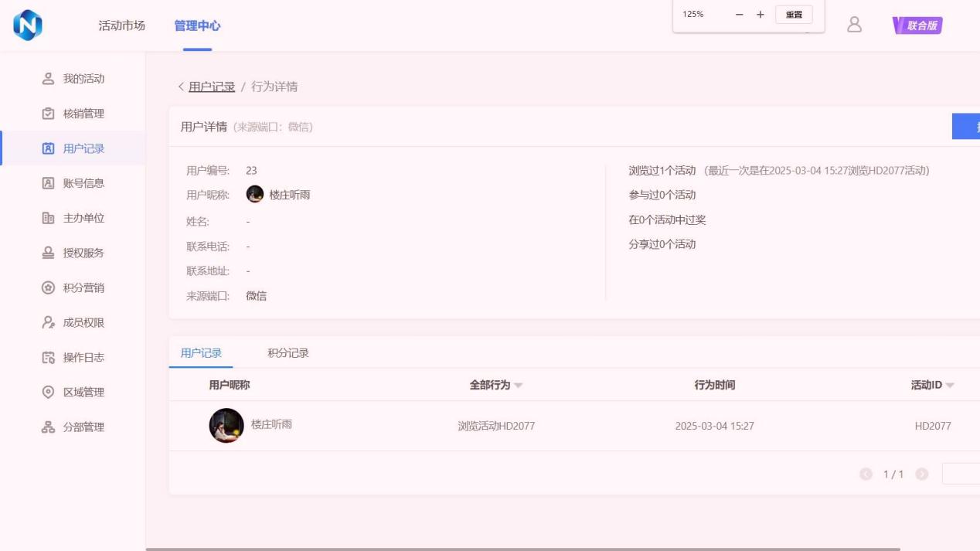Image resolution: width=980 pixels, height=551 pixels.
Task: Open the 活动市场 top menu
Action: pos(121,26)
